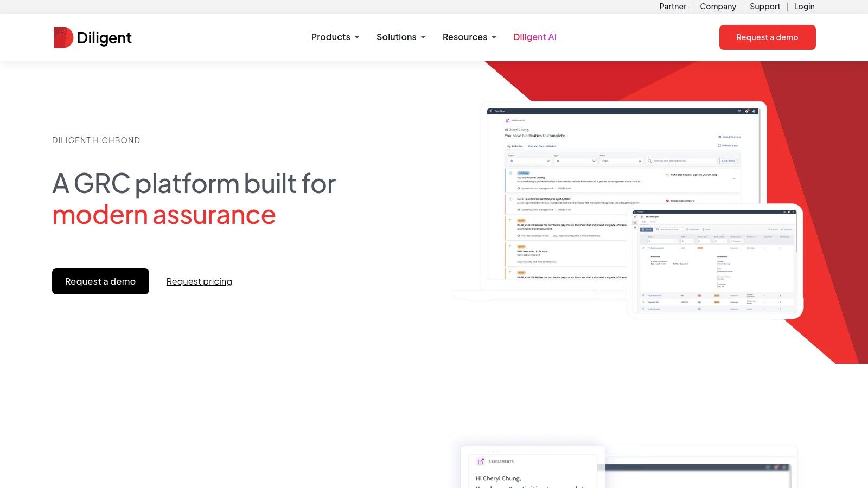Go to Diligent AI menu item
This screenshot has height=488, width=868.
(x=535, y=37)
